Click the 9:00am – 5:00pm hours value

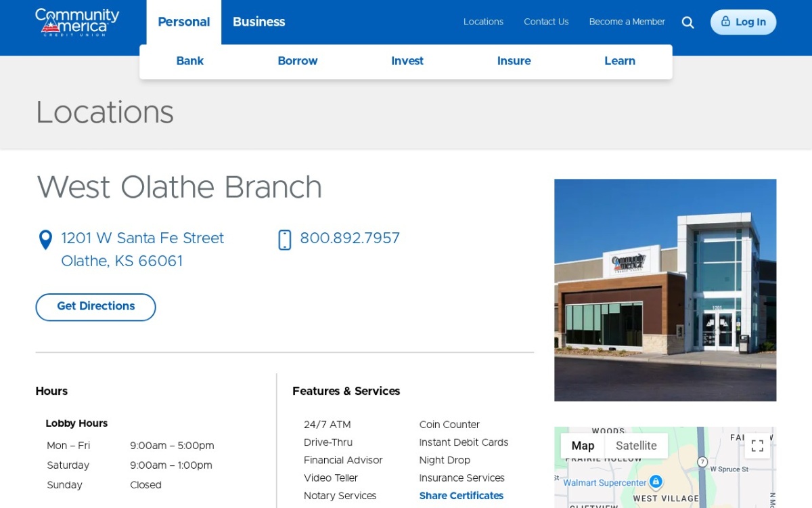tap(172, 446)
